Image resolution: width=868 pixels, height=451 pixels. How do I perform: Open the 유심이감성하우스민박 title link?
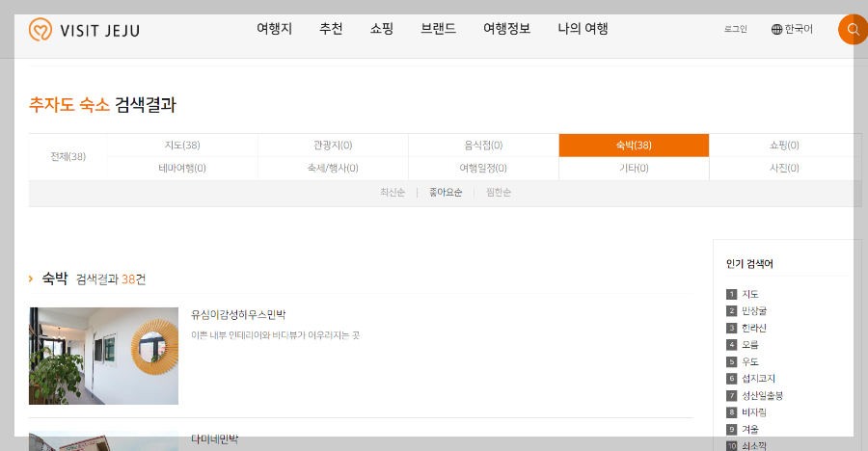(238, 315)
